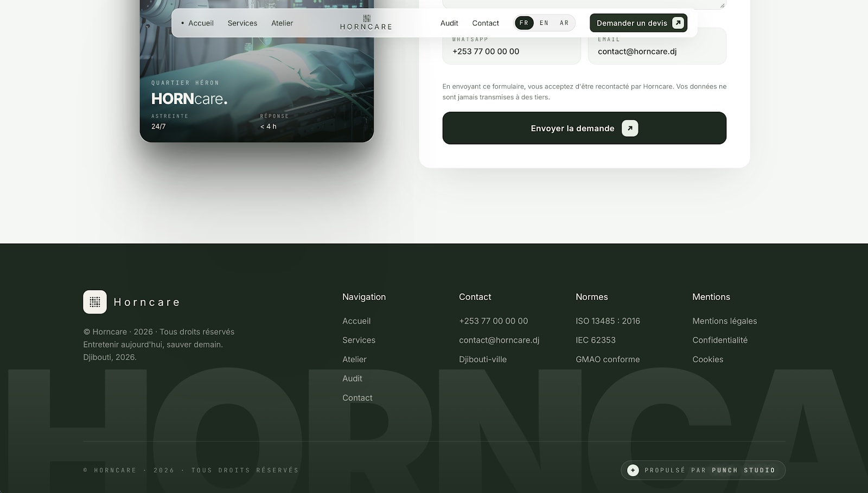Click the message textarea resize handle
This screenshot has height=493, width=868.
tap(722, 5)
